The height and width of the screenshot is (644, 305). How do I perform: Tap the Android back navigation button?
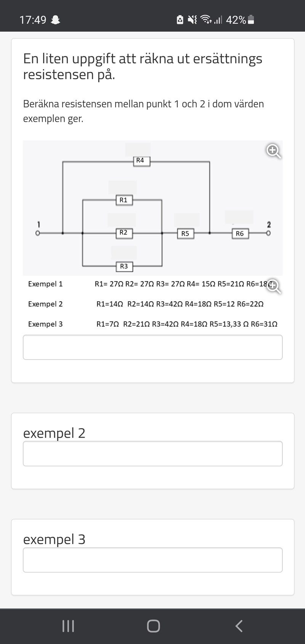click(x=239, y=626)
